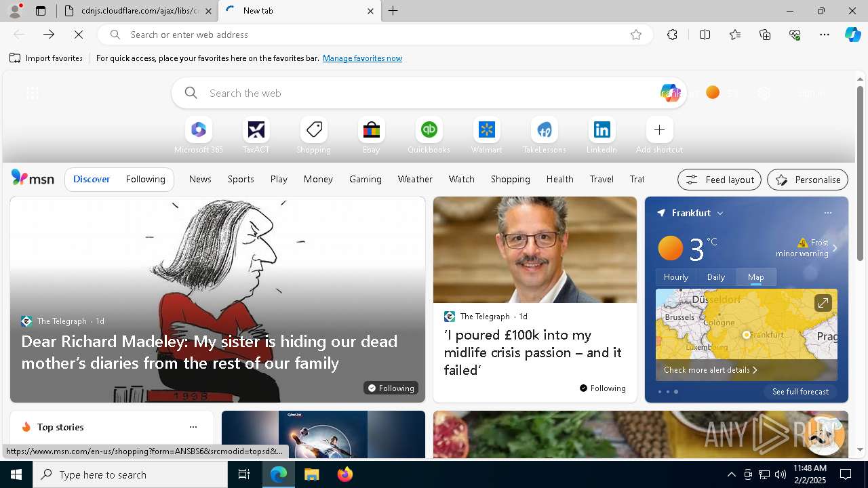Open Browser essentials heart icon
868x488 pixels.
(795, 35)
